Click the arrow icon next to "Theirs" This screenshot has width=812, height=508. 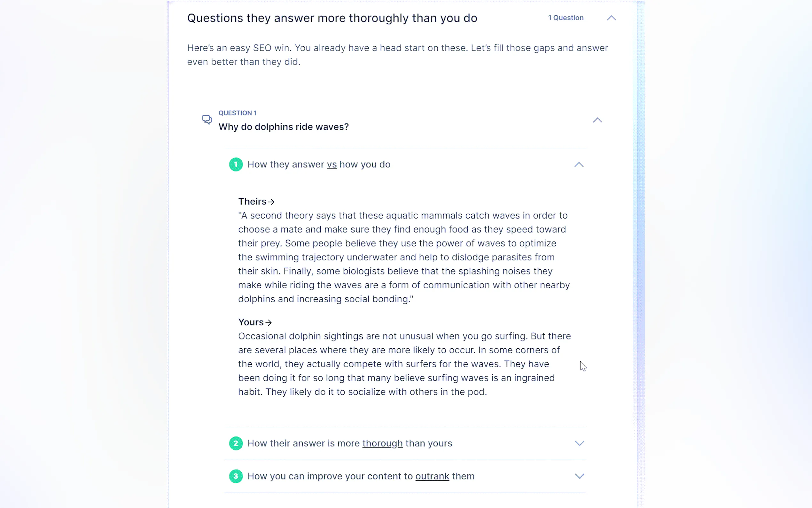271,202
